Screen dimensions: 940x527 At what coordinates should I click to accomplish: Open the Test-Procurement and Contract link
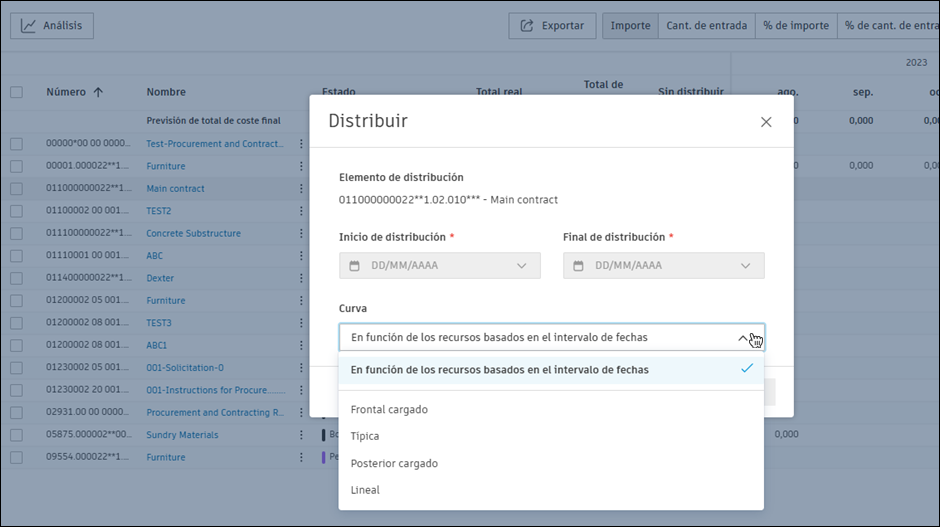(215, 144)
